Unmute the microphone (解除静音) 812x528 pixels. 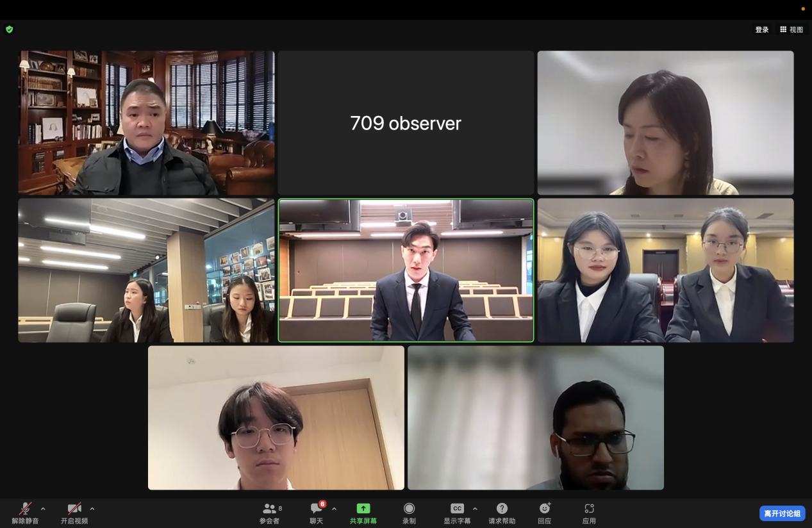point(26,509)
